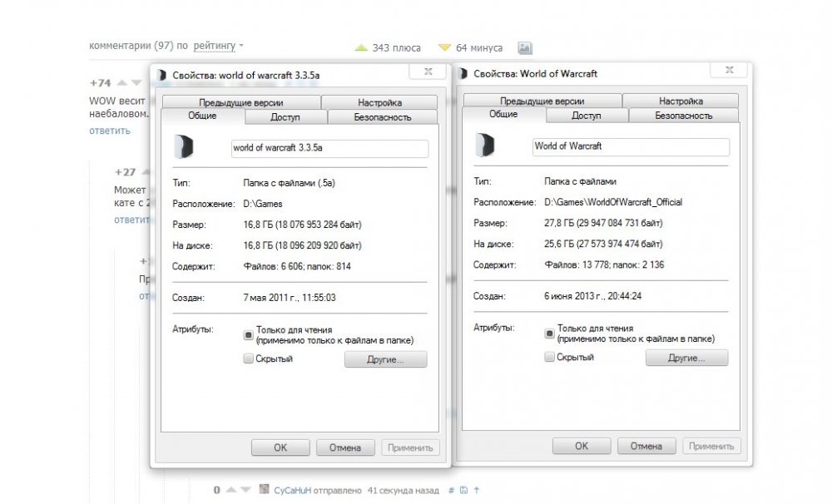Click on-disk value '25,6 ГБ (27 573 974 474 байт)'

(603, 244)
